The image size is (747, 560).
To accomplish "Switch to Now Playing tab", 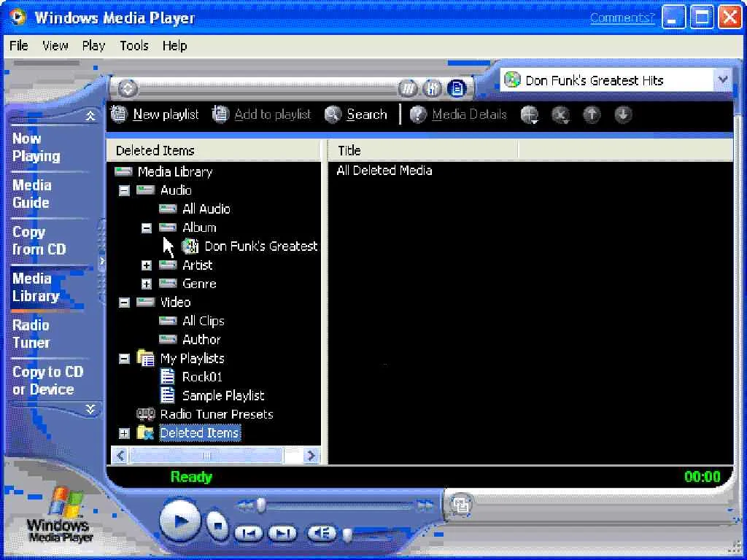I will (36, 147).
